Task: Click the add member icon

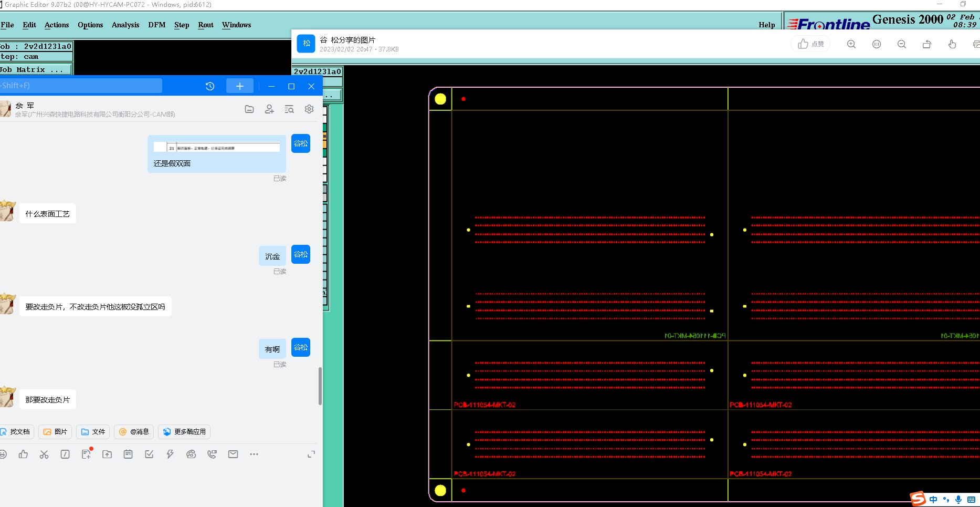Action: point(269,109)
